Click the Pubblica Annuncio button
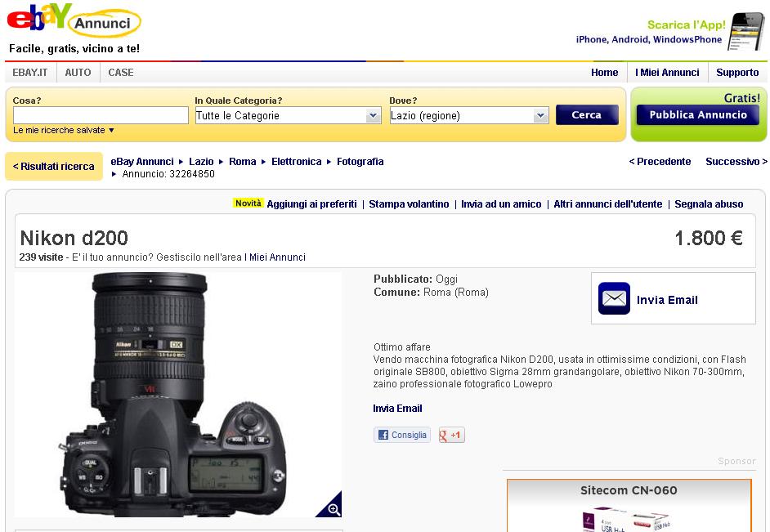 pos(698,115)
